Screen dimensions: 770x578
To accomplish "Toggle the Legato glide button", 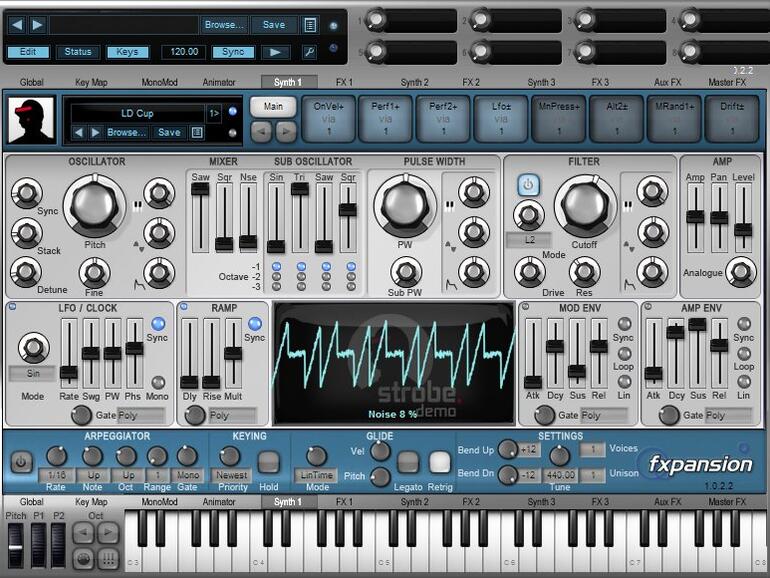I will [x=408, y=462].
